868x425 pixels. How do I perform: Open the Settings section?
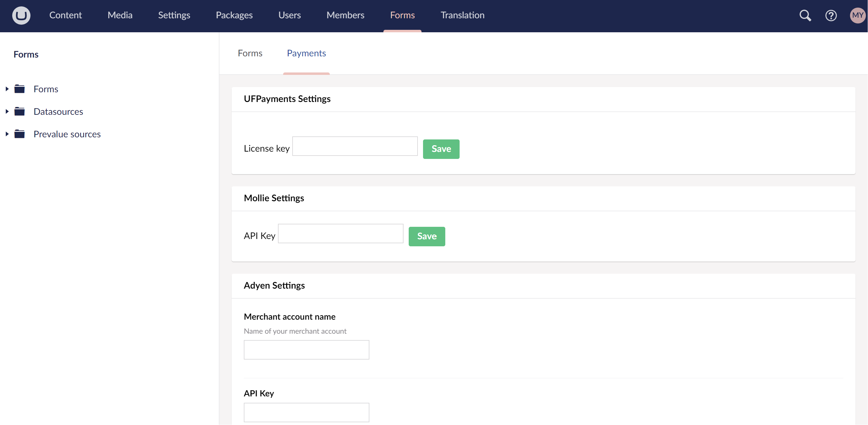(x=174, y=15)
